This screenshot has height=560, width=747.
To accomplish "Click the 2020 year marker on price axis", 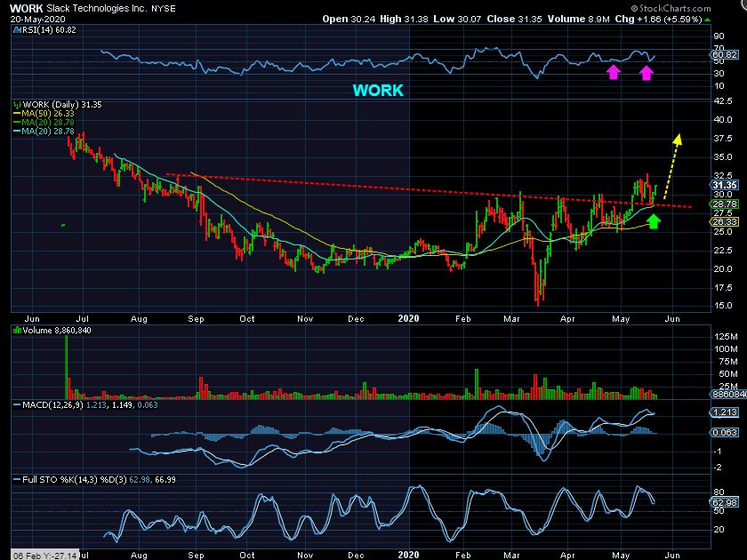I will (x=408, y=317).
